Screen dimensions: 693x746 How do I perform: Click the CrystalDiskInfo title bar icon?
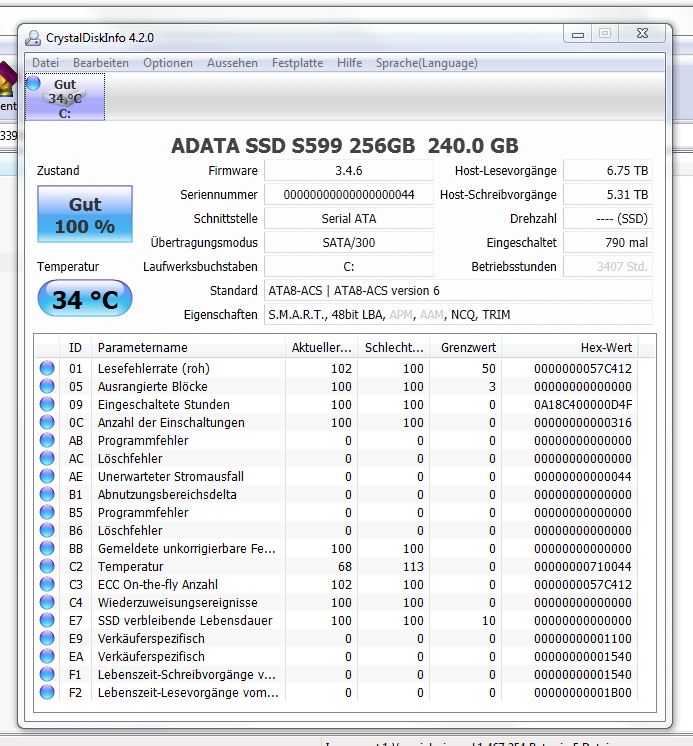click(x=33, y=38)
